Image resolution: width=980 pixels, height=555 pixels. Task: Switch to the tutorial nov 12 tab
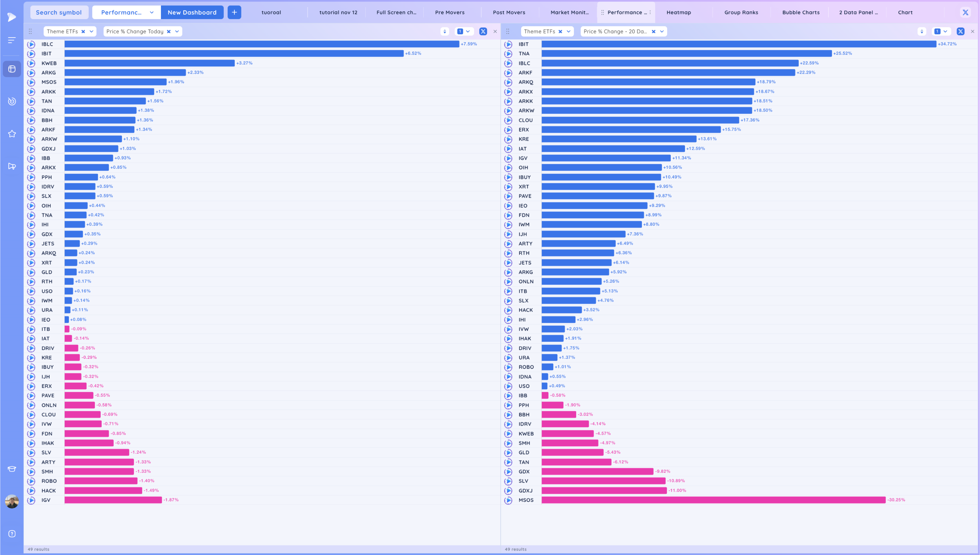point(338,12)
